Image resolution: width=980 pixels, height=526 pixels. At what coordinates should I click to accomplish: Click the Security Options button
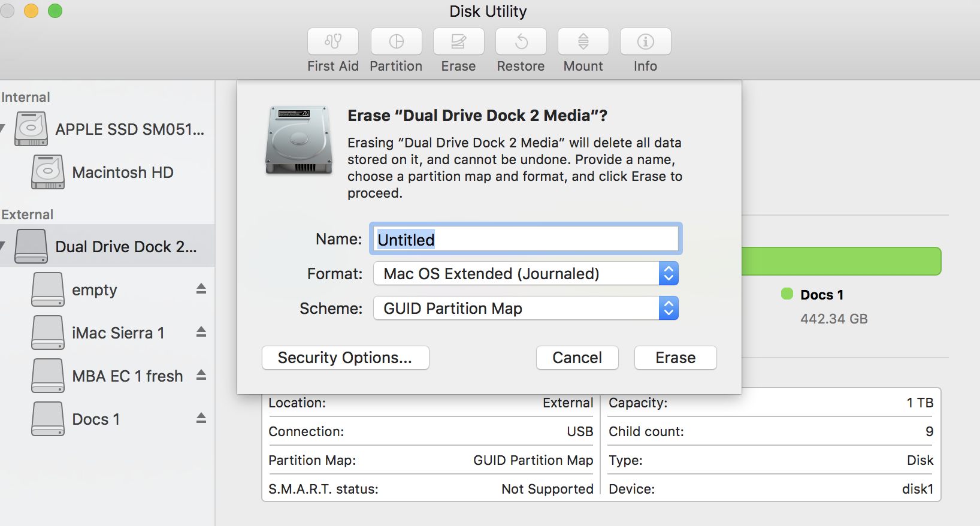tap(345, 358)
